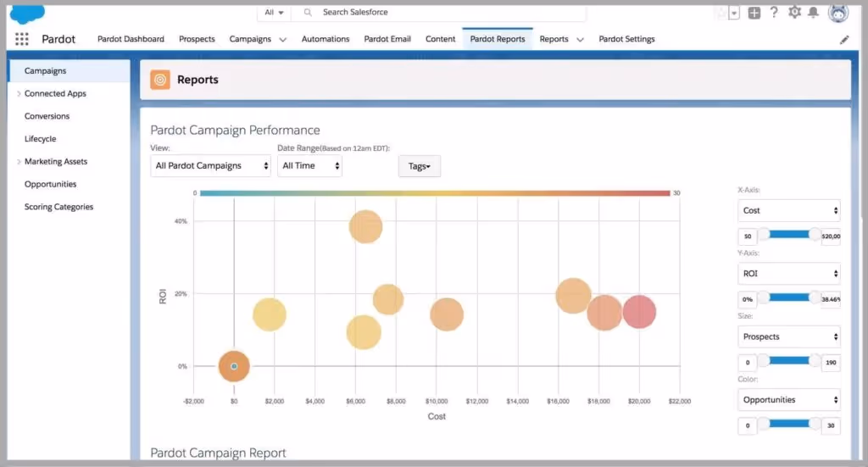Open the Reports navigation tab

[x=554, y=39]
